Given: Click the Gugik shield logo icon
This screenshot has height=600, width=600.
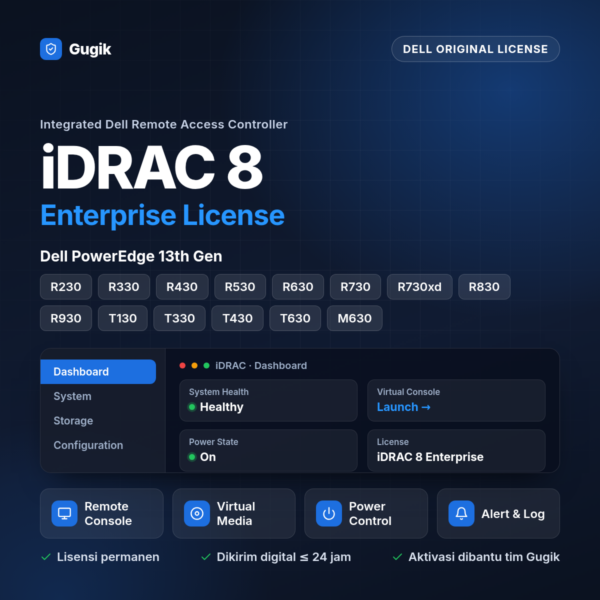Looking at the screenshot, I should point(51,49).
